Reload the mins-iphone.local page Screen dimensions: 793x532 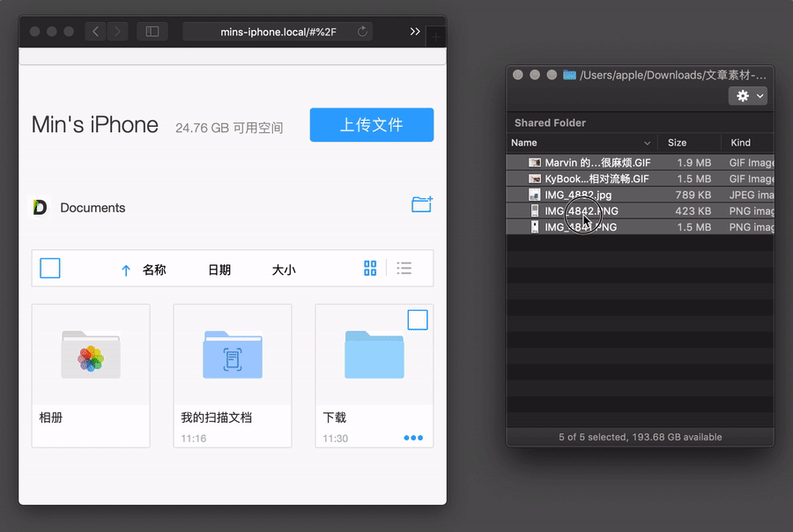[x=362, y=32]
